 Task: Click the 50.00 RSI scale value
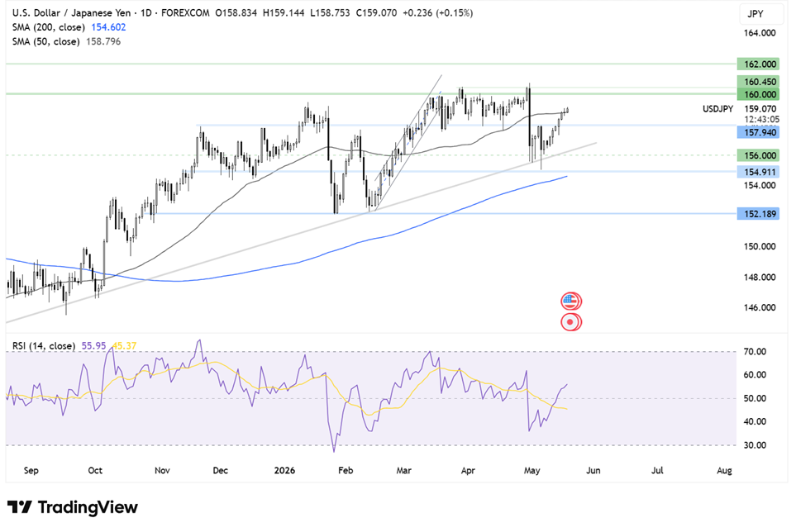point(755,399)
